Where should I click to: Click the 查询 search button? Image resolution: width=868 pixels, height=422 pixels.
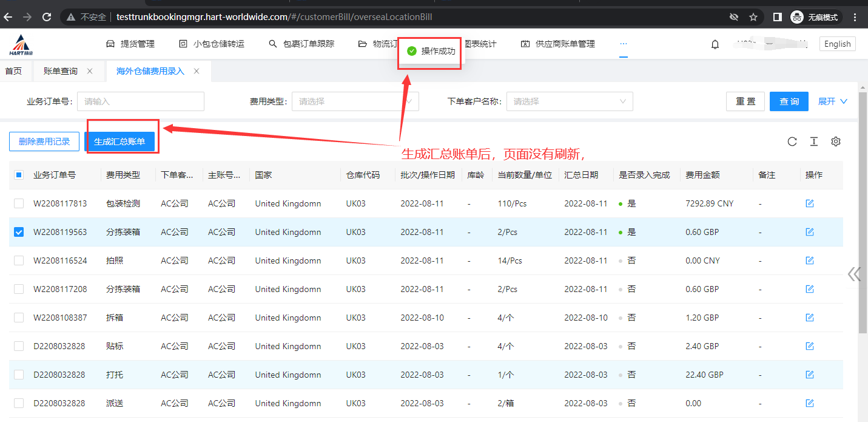click(x=789, y=101)
